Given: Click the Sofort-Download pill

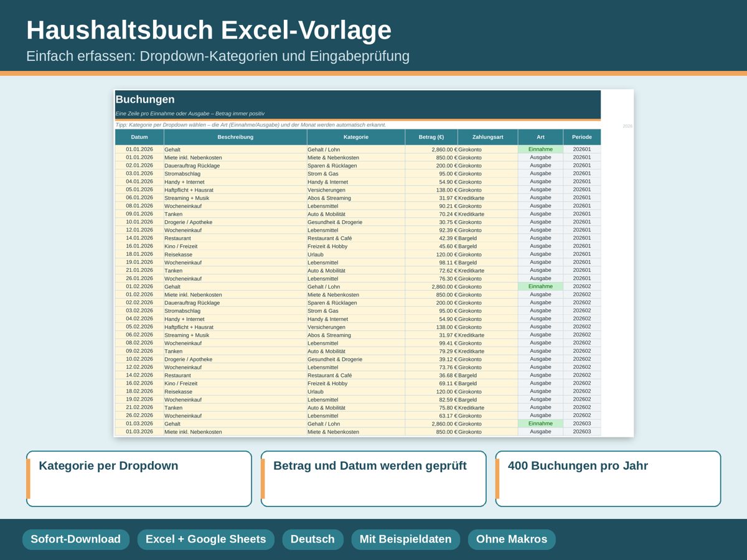Looking at the screenshot, I should tap(75, 539).
